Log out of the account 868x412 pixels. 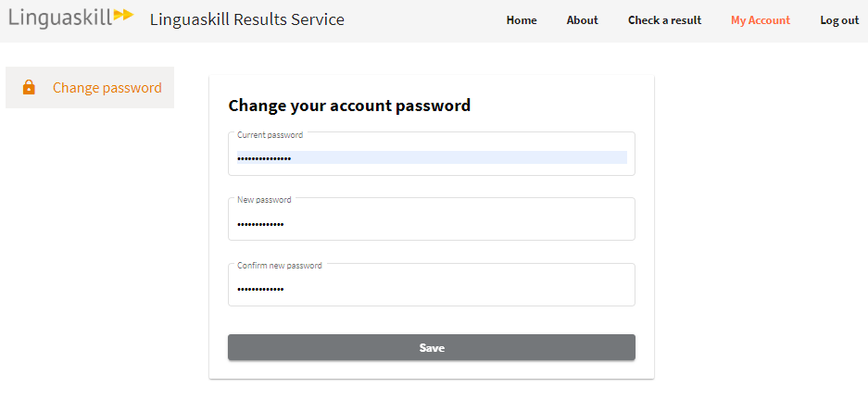pos(839,20)
